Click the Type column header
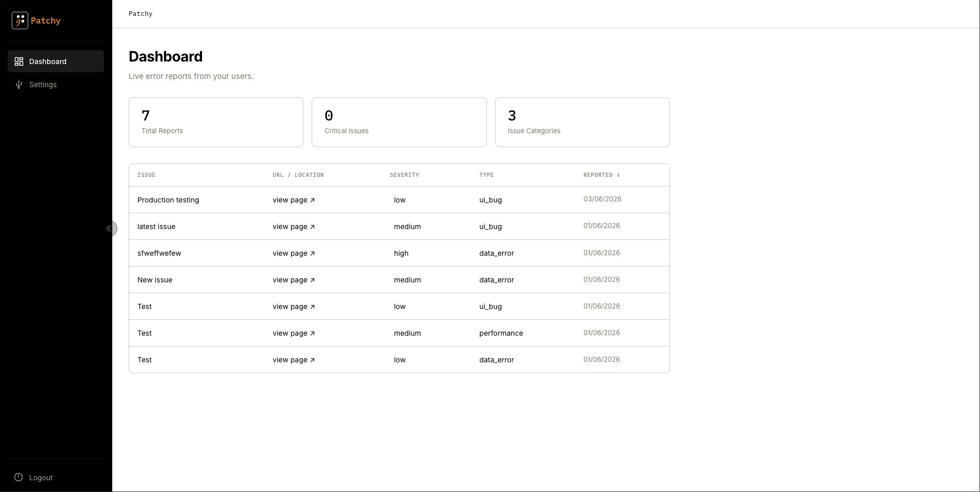Viewport: 980px width, 492px height. pos(486,175)
